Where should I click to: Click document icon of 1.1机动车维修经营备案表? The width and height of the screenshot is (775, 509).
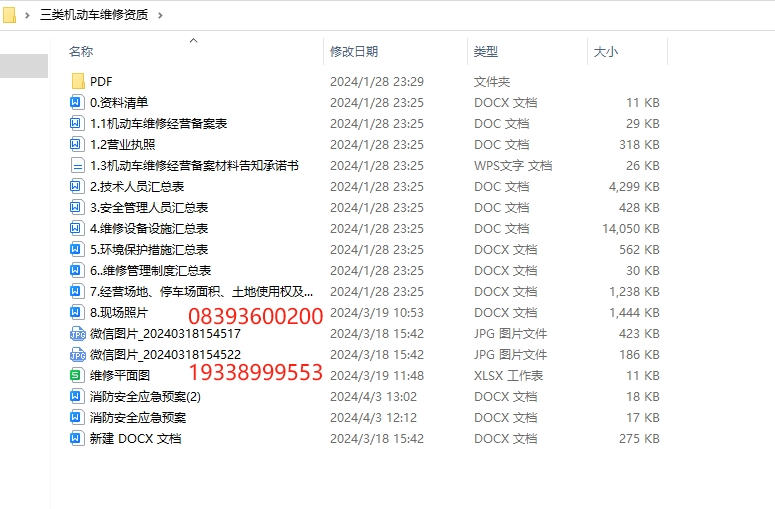(76, 124)
